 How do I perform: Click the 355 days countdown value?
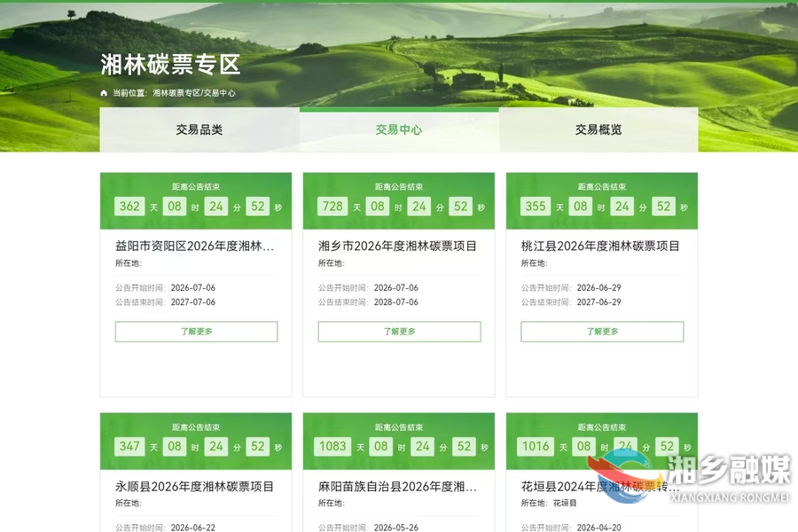pos(536,207)
